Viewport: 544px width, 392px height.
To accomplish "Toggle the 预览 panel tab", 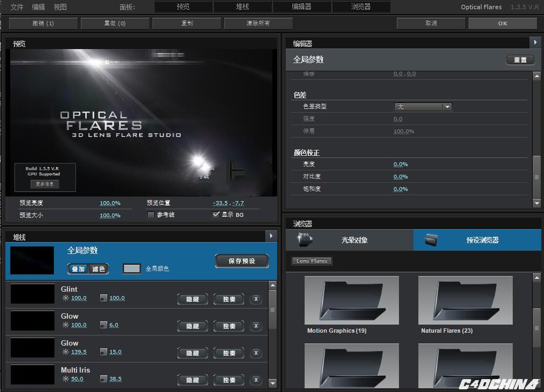I will click(183, 6).
